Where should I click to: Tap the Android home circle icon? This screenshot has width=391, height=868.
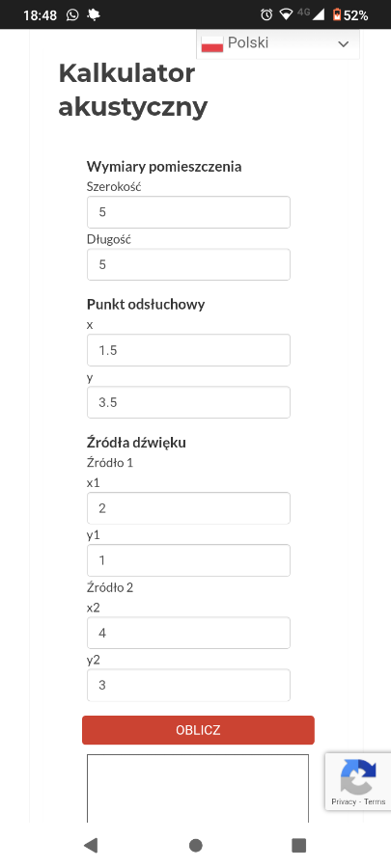click(195, 845)
